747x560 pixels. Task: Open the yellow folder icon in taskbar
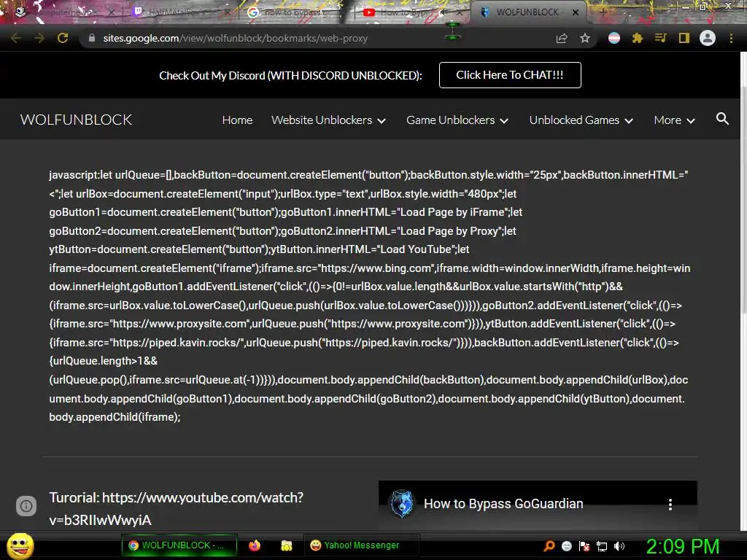pyautogui.click(x=286, y=545)
